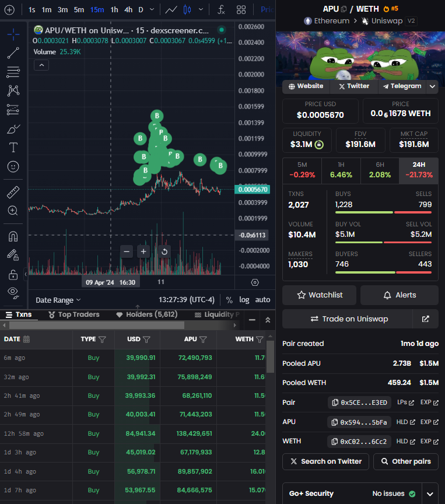Select the 1m timeframe
This screenshot has height=504, width=445.
(x=47, y=10)
